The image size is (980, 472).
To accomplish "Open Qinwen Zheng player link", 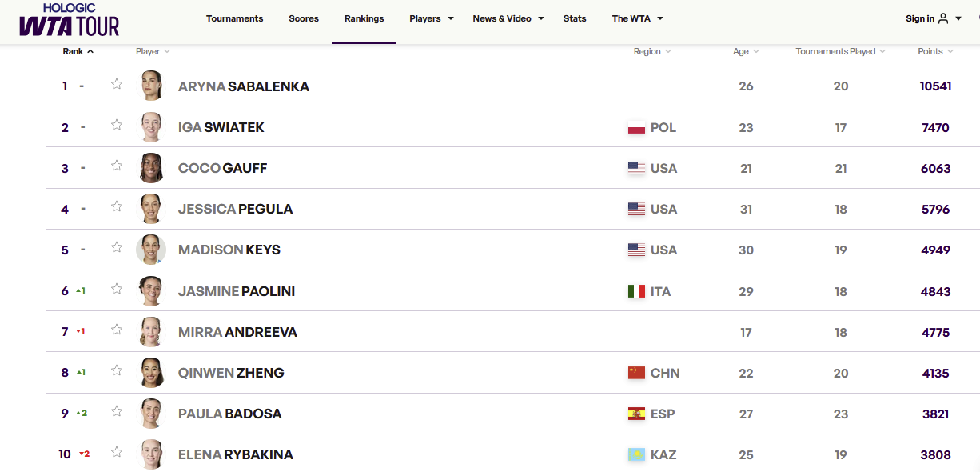I will 231,373.
